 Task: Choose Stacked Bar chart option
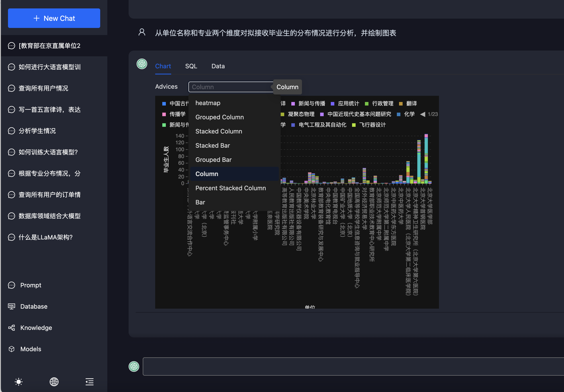pos(235,146)
